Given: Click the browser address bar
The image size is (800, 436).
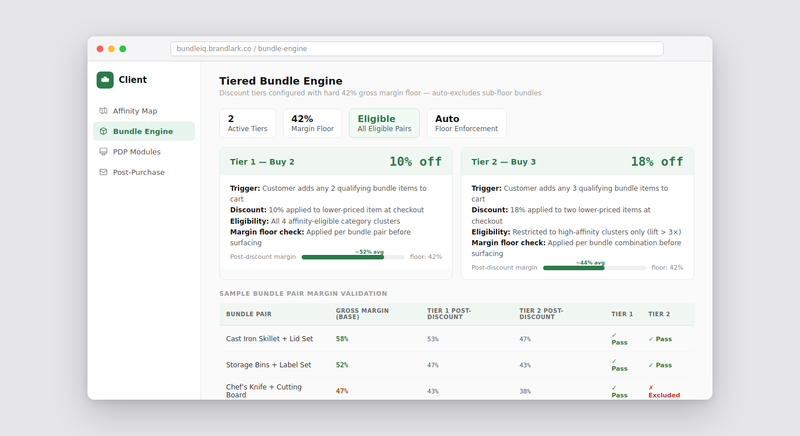Looking at the screenshot, I should [x=417, y=48].
